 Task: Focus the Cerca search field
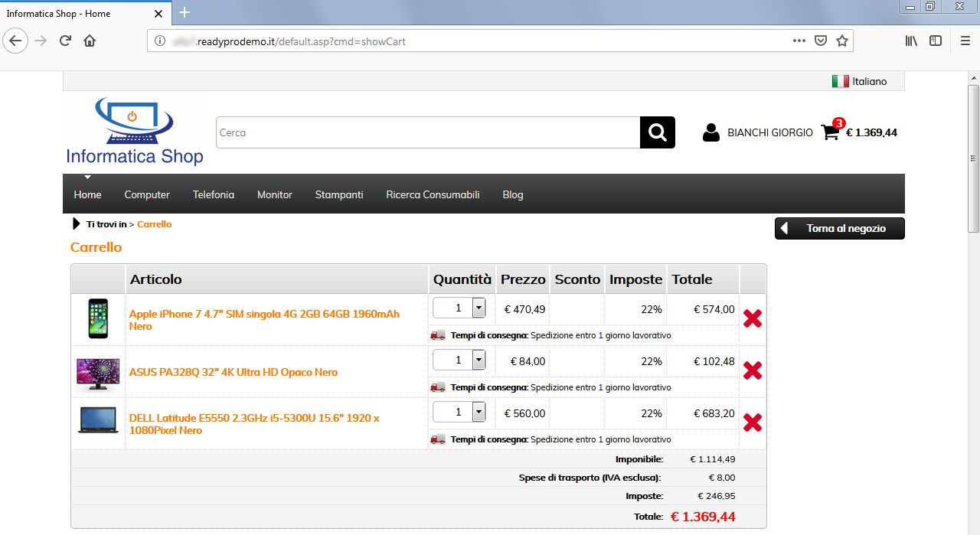tap(428, 132)
